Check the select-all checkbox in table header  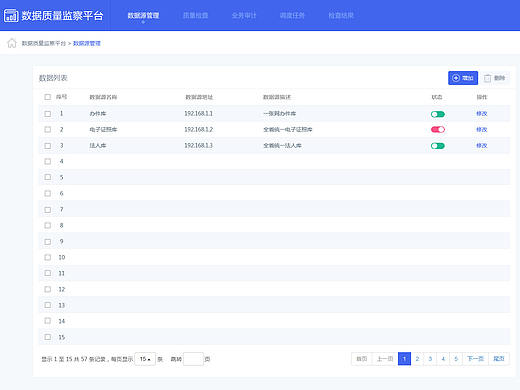tap(48, 97)
